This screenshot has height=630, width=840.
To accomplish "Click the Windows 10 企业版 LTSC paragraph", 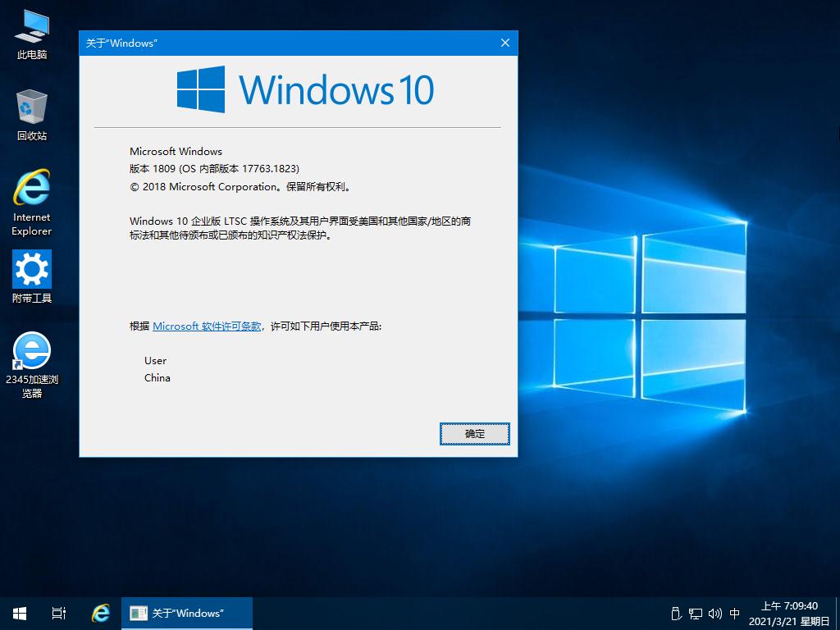I will tap(300, 228).
